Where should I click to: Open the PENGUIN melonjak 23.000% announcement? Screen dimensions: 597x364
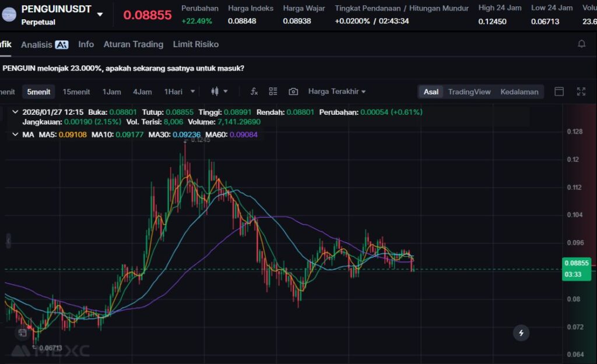[x=123, y=68]
